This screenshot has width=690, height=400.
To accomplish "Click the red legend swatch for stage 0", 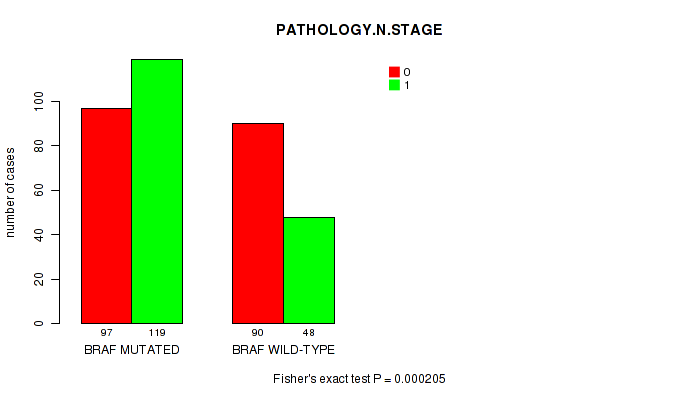I will click(394, 72).
